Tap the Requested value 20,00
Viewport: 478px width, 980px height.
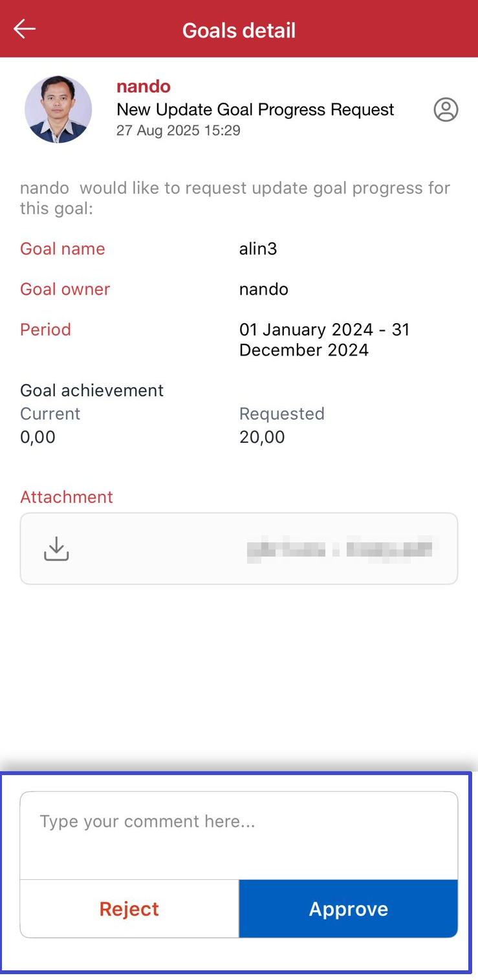click(262, 438)
